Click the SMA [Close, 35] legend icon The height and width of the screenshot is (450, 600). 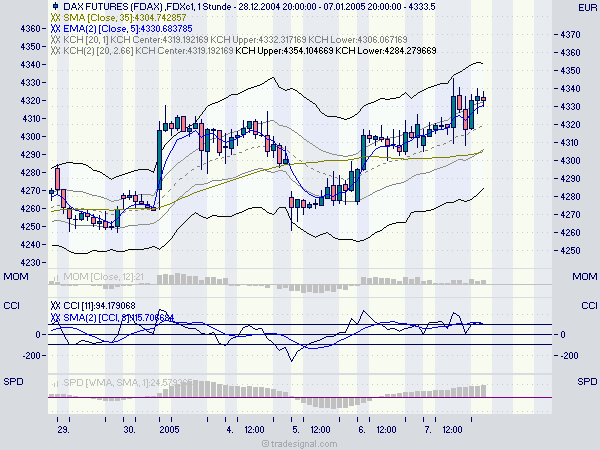point(55,18)
